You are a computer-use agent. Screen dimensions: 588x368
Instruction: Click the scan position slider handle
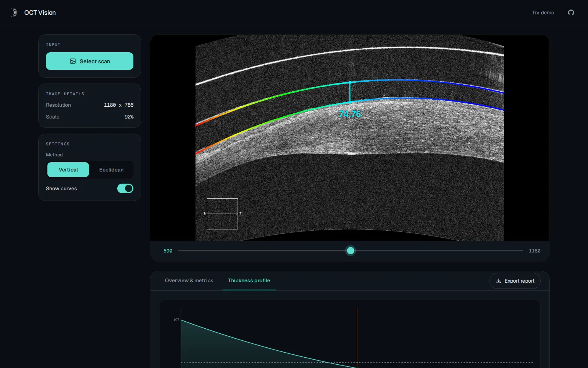(x=351, y=251)
